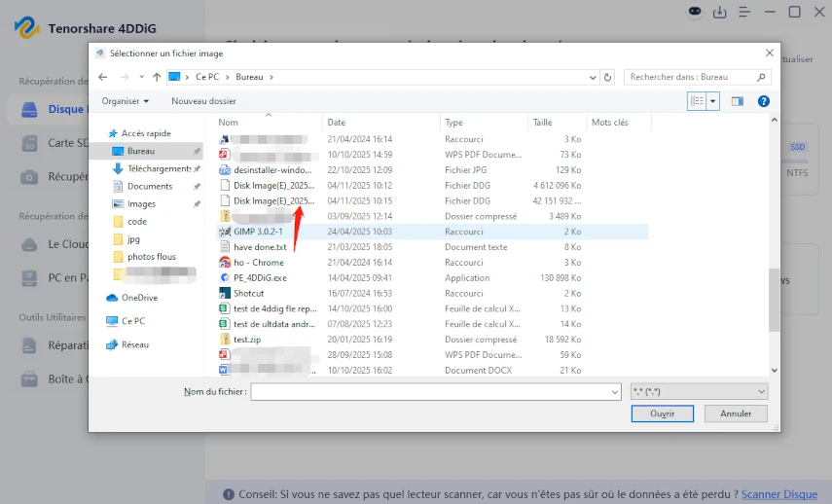The width and height of the screenshot is (832, 504).
Task: Open the file type filter '*.* (*.*)' dropdown
Action: tap(699, 391)
